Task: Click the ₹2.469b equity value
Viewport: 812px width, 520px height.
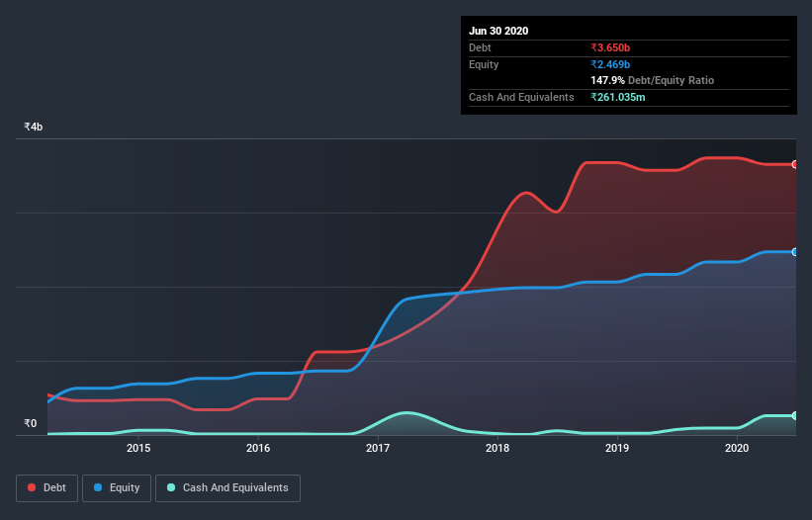Action: click(610, 64)
